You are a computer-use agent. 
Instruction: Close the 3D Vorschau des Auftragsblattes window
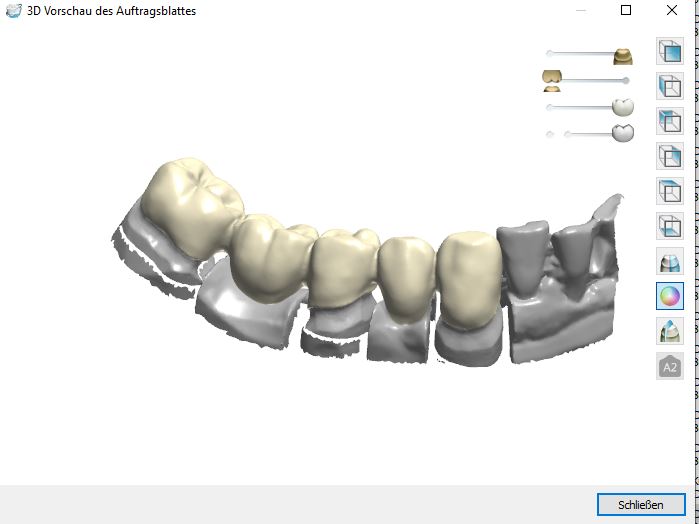[x=672, y=10]
